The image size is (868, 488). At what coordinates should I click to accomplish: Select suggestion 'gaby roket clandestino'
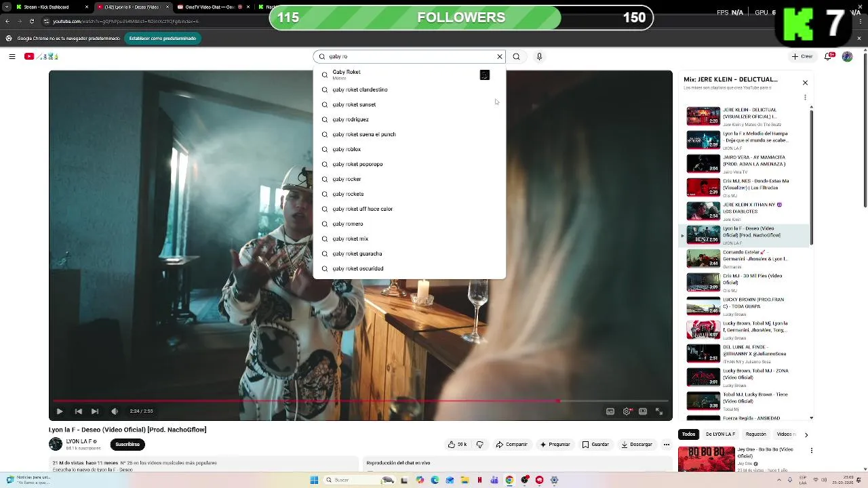(x=410, y=89)
